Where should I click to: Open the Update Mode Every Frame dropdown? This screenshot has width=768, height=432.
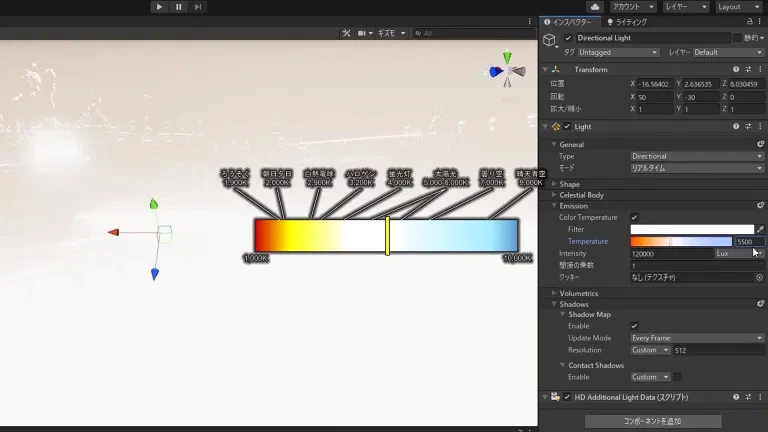pos(697,338)
